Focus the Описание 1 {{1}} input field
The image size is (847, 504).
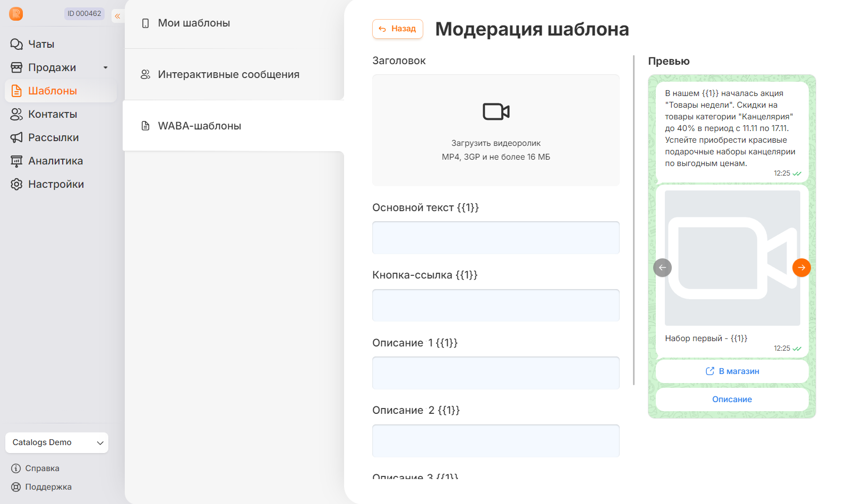(x=496, y=373)
